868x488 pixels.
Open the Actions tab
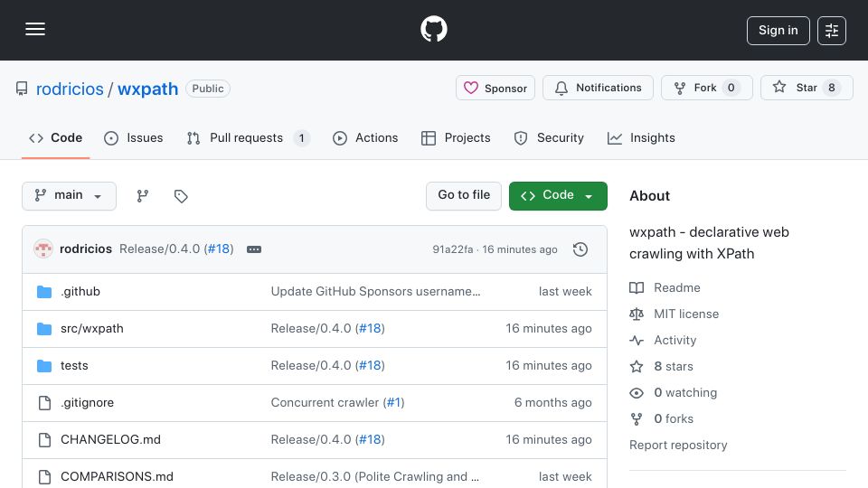coord(365,137)
